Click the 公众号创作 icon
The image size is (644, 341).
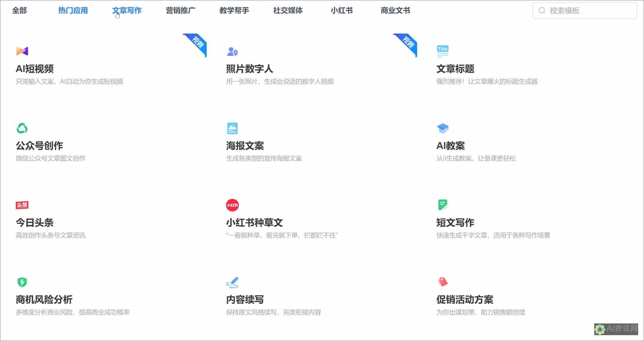tap(22, 128)
